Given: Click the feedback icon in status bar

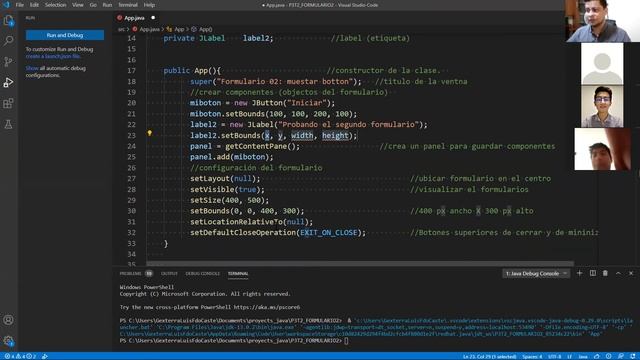Looking at the screenshot, I should click(x=621, y=356).
